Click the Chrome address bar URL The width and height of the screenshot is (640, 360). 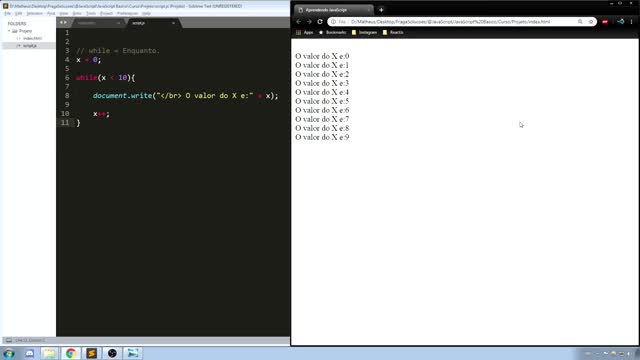point(450,22)
